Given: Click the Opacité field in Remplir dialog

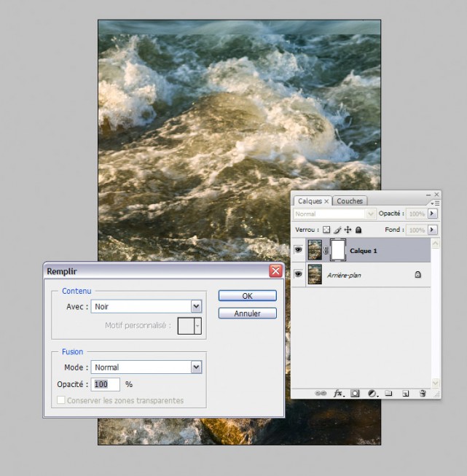Looking at the screenshot, I should [106, 384].
